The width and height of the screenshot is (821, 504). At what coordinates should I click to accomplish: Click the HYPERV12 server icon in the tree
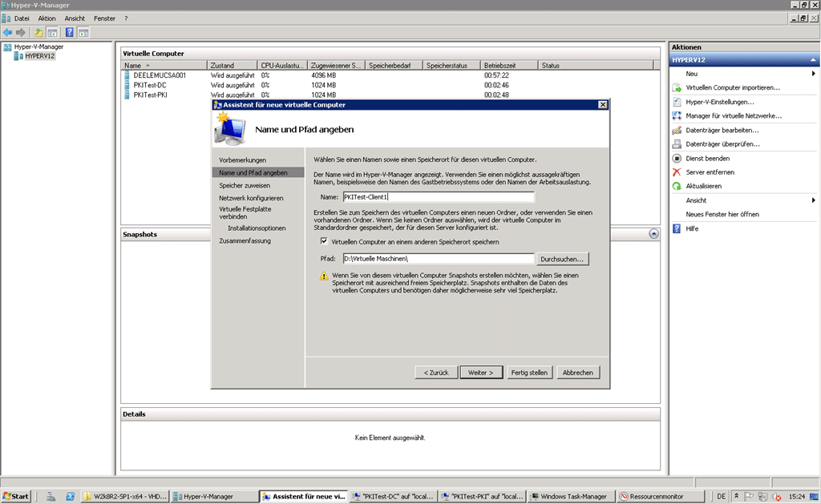coord(18,56)
